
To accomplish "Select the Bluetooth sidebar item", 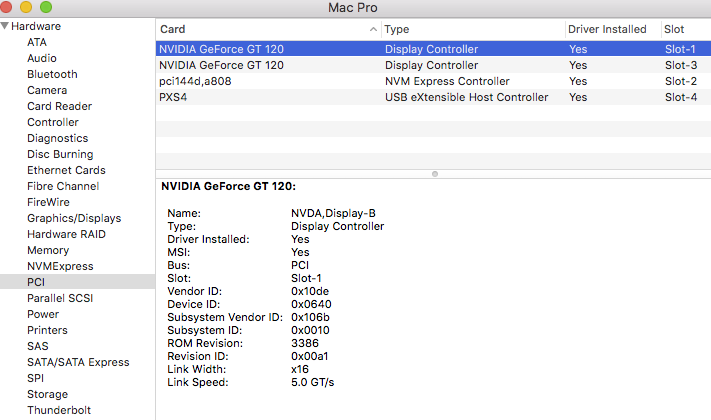I will click(x=52, y=74).
